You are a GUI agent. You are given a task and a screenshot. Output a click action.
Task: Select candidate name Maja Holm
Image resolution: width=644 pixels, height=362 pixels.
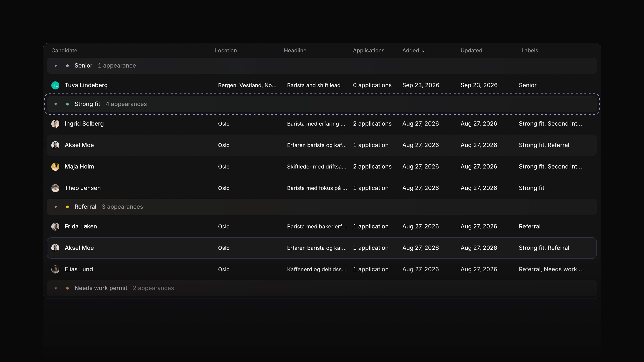point(79,167)
